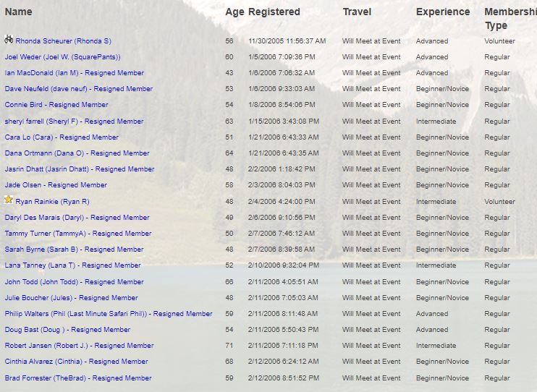Click the gold star icon beside Ryan Rainkie

pos(9,200)
